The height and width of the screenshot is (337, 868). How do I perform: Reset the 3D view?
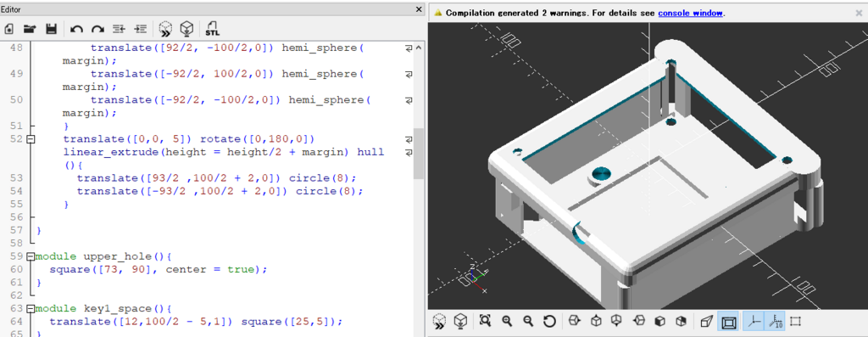point(548,322)
